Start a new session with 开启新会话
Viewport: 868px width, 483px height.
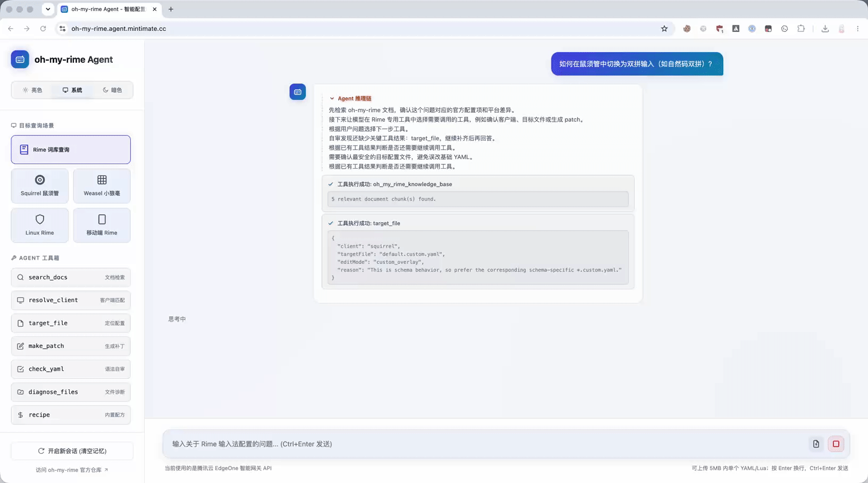tap(72, 451)
